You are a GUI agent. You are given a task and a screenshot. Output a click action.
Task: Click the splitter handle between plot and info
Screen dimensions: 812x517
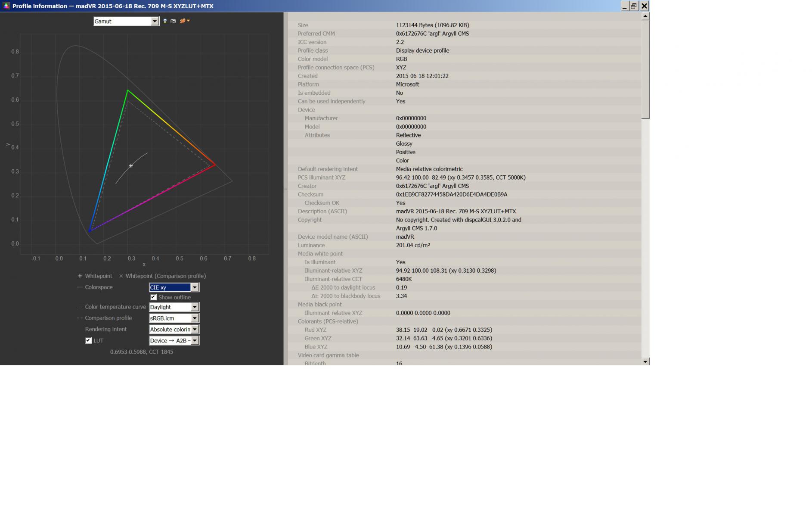285,189
